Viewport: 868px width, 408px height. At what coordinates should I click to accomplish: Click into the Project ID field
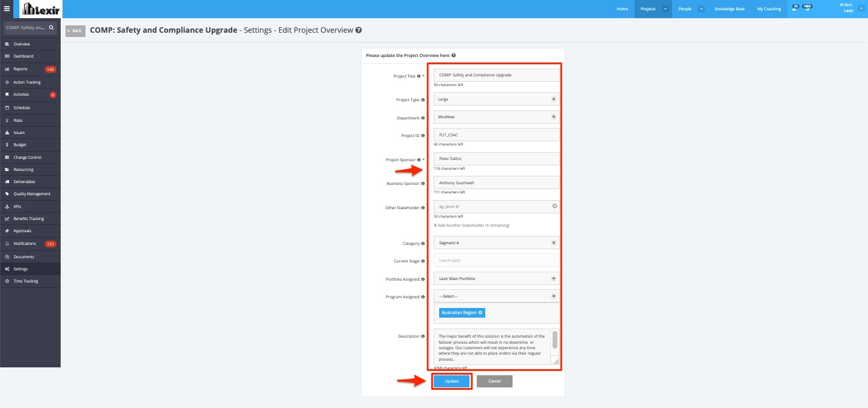pos(497,135)
